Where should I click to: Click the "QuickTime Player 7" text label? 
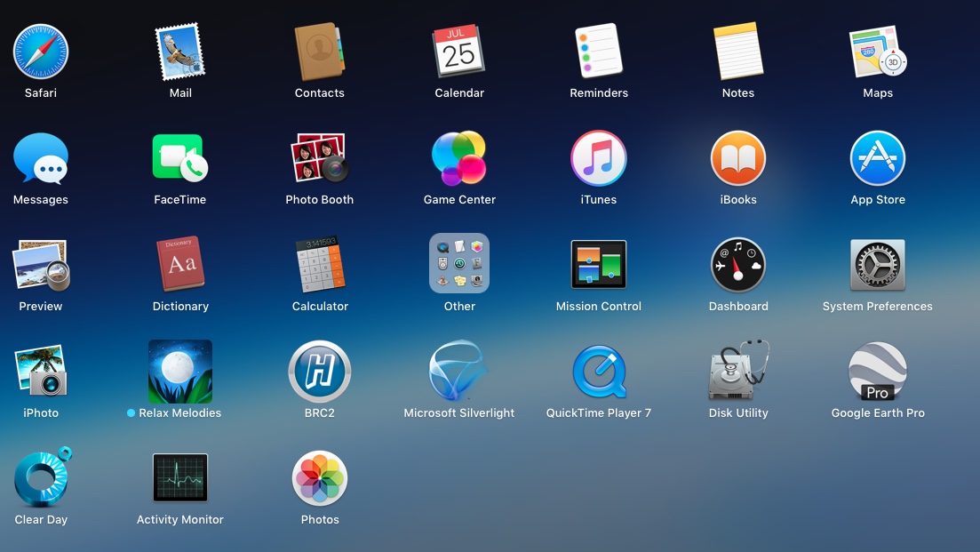pyautogui.click(x=599, y=413)
